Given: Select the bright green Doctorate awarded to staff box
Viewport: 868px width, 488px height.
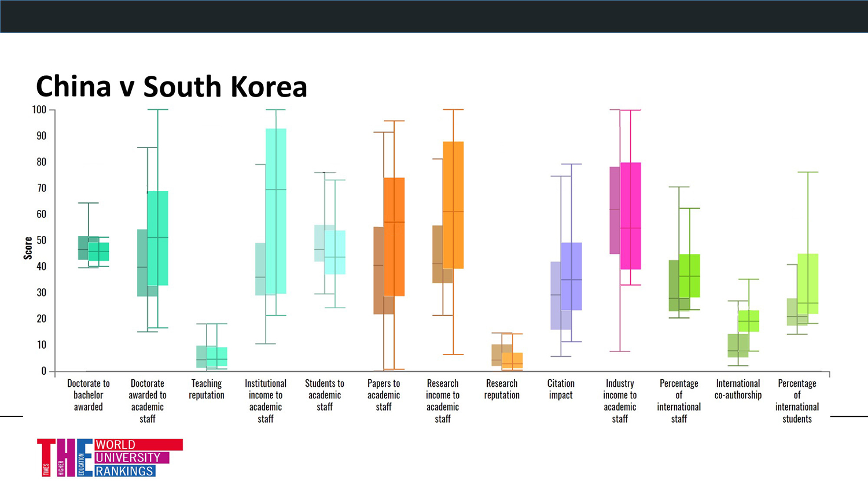Looking at the screenshot, I should pos(157,238).
